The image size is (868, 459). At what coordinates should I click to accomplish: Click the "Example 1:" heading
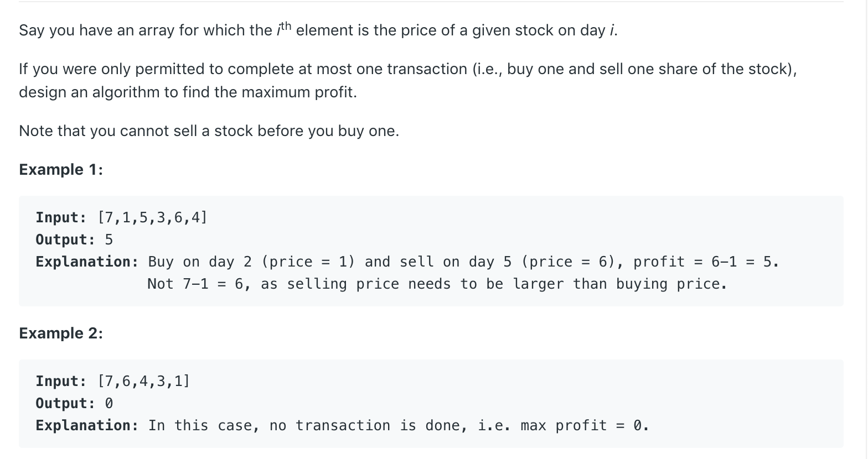pos(61,170)
